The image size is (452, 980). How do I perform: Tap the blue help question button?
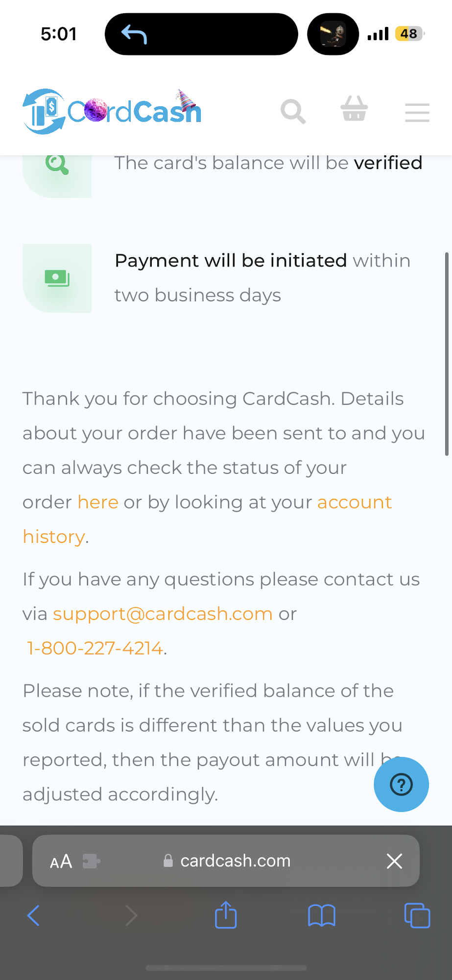[x=401, y=784]
